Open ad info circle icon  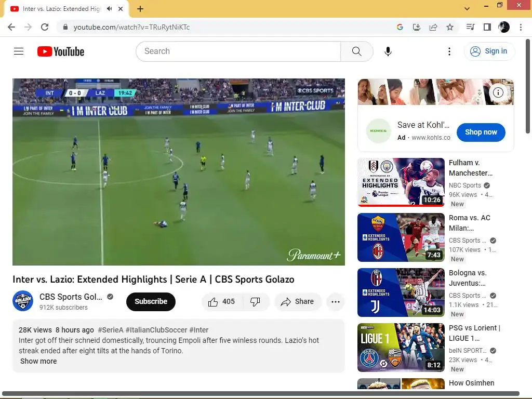tap(498, 92)
